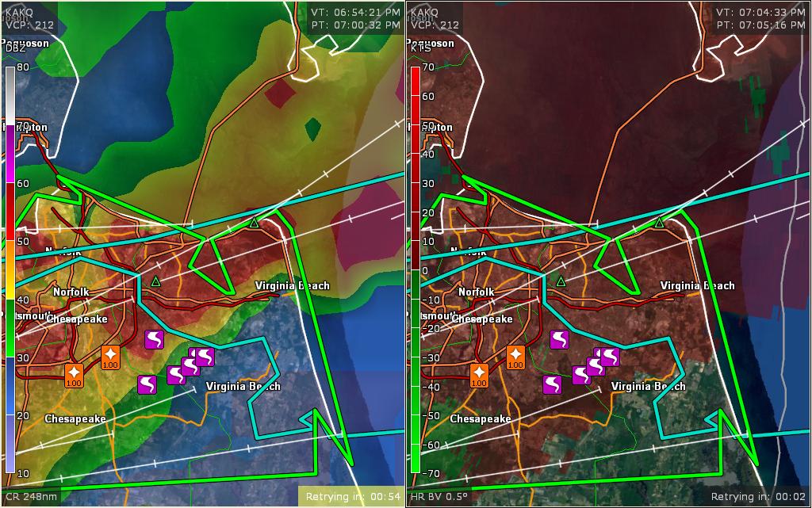Click KAKQ station label in velocity panel

[424, 13]
